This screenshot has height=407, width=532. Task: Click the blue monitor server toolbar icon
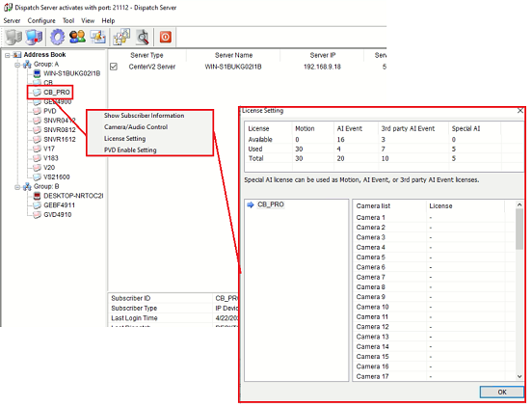click(34, 37)
